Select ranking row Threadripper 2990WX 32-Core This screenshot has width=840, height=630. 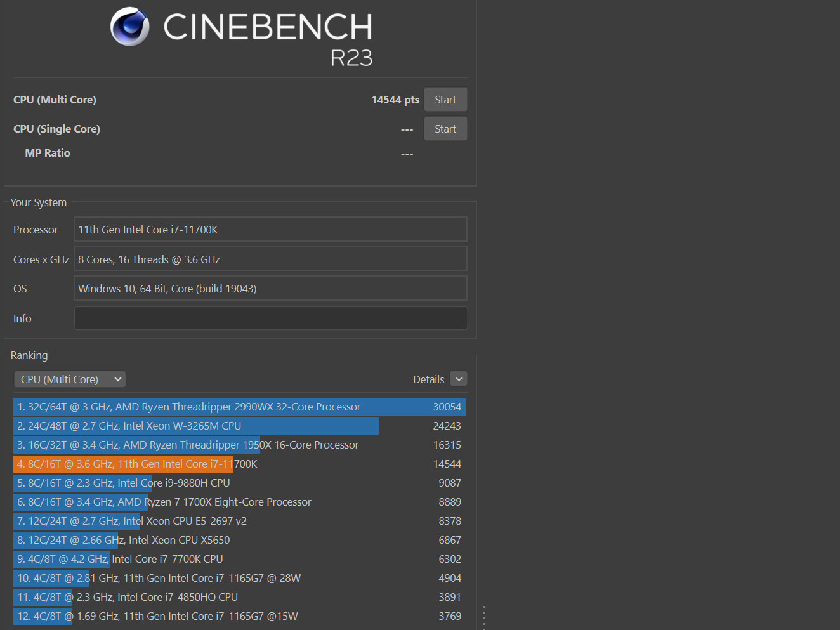point(240,407)
